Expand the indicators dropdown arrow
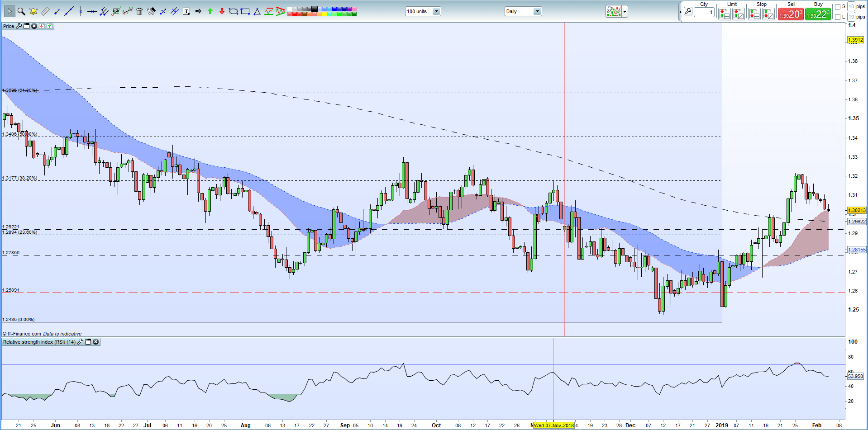This screenshot has width=868, height=430. [x=625, y=11]
